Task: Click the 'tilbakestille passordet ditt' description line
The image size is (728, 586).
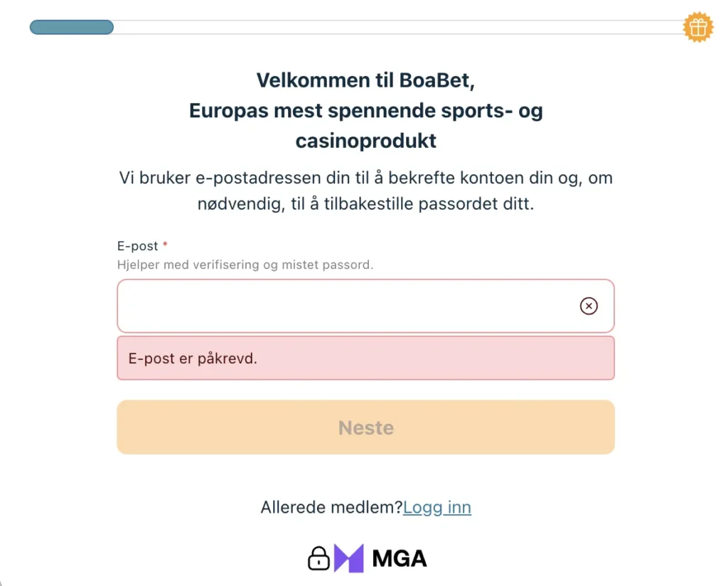Action: click(365, 204)
